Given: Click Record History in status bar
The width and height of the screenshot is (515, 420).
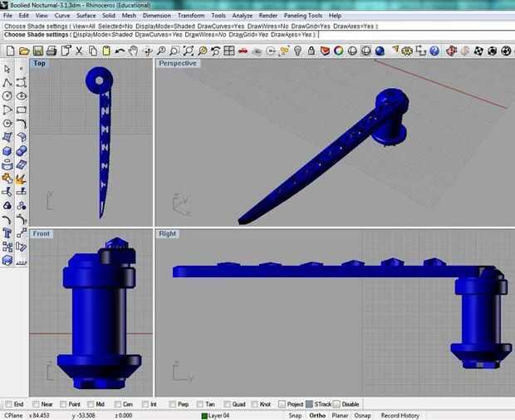Looking at the screenshot, I should (x=400, y=415).
